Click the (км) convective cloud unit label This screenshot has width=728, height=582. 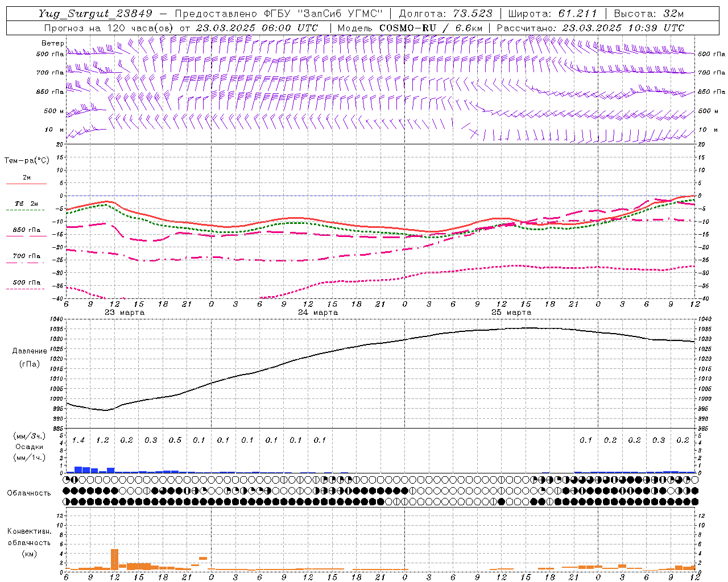(29, 554)
